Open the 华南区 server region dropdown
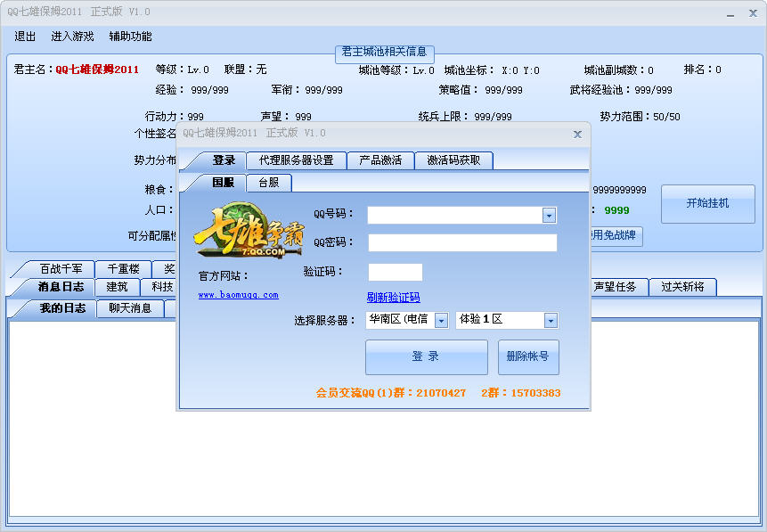The height and width of the screenshot is (532, 767). 407,320
